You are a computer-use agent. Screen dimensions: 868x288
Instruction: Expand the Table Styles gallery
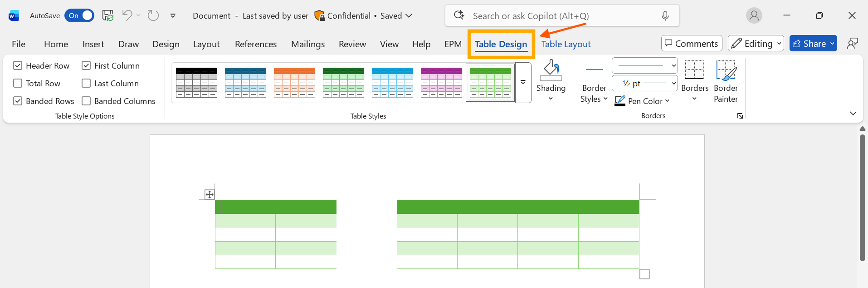523,83
